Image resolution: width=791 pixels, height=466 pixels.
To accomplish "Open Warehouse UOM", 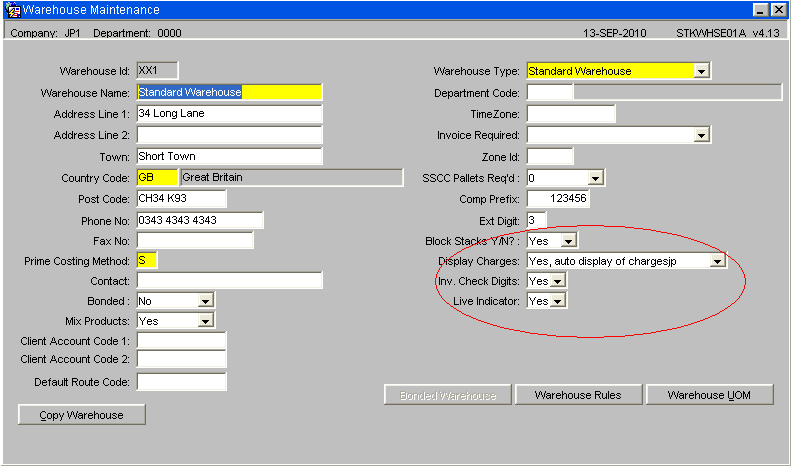I will 709,395.
